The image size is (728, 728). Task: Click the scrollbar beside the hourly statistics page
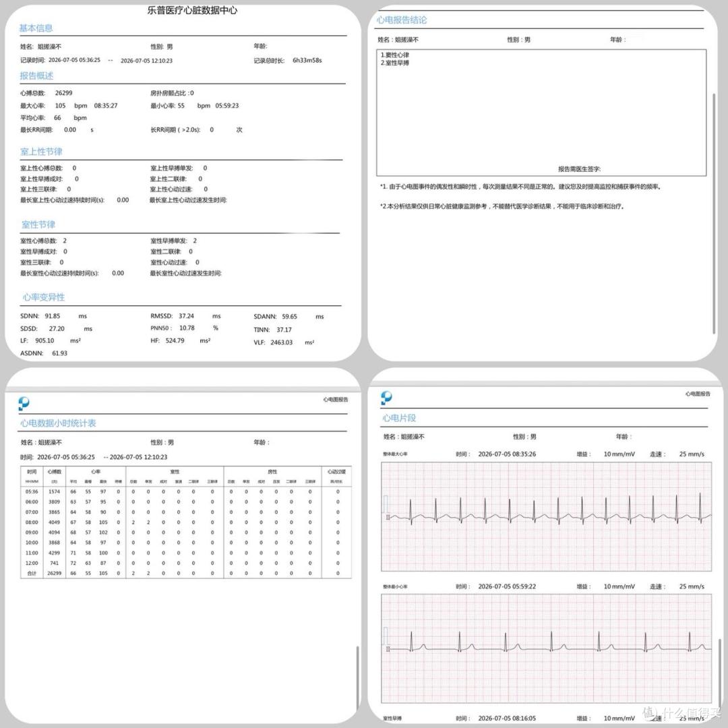pyautogui.click(x=357, y=677)
